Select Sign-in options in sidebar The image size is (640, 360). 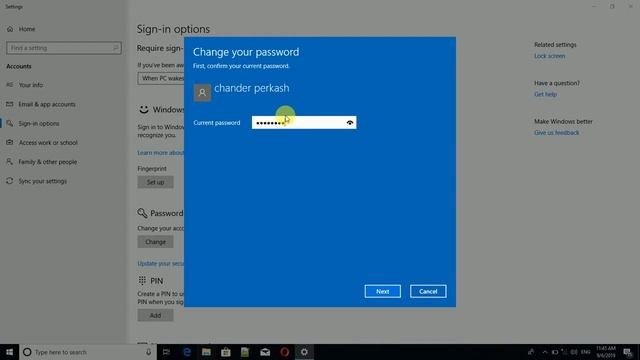click(x=39, y=123)
